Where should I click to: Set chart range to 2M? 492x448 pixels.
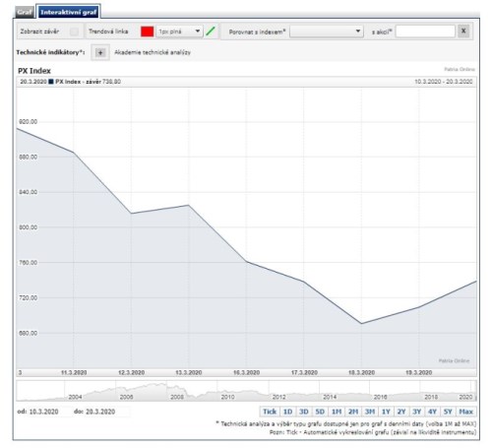pos(353,412)
